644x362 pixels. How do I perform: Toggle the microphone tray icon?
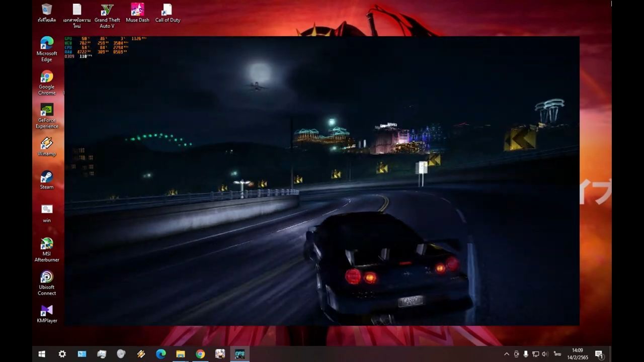[526, 354]
